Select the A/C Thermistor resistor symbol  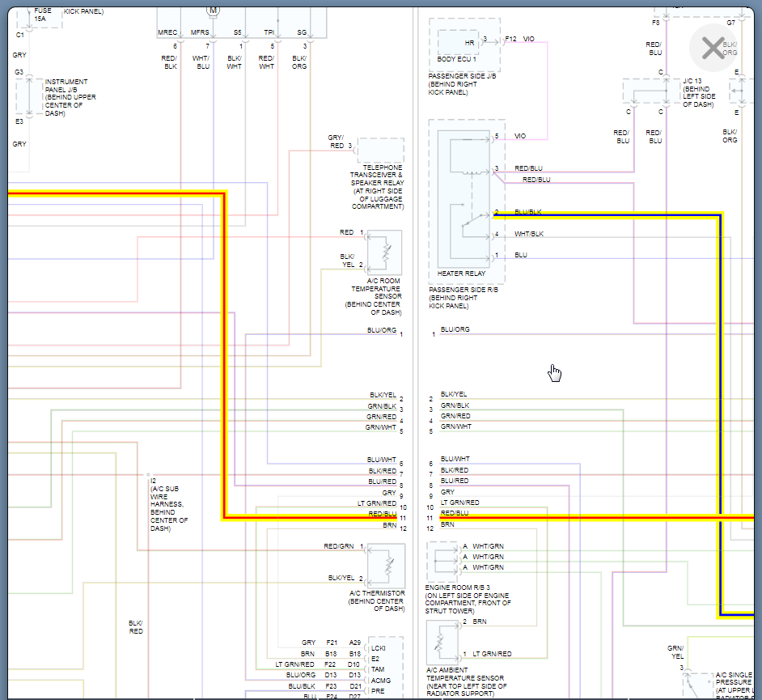pos(386,566)
